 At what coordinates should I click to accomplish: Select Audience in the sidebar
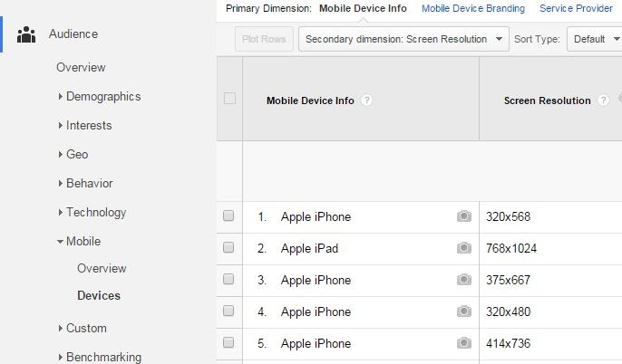click(x=73, y=34)
